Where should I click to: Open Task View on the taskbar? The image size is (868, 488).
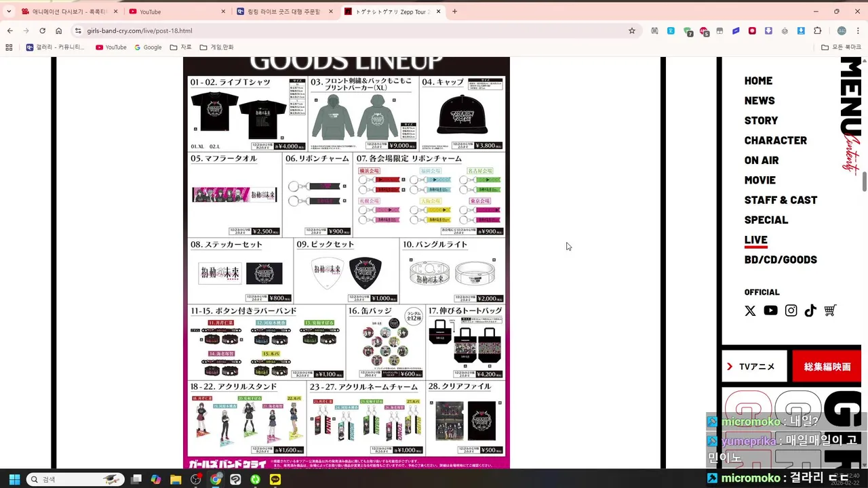pos(136,479)
